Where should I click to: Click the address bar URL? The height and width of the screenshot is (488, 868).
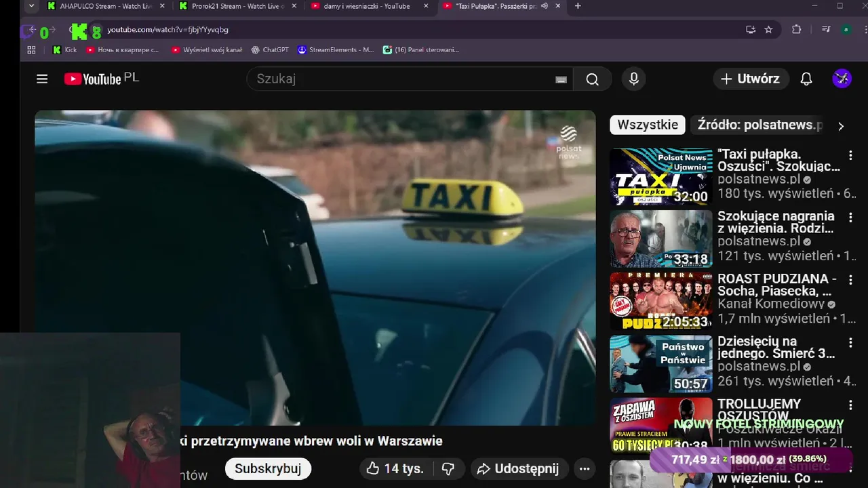coord(167,30)
